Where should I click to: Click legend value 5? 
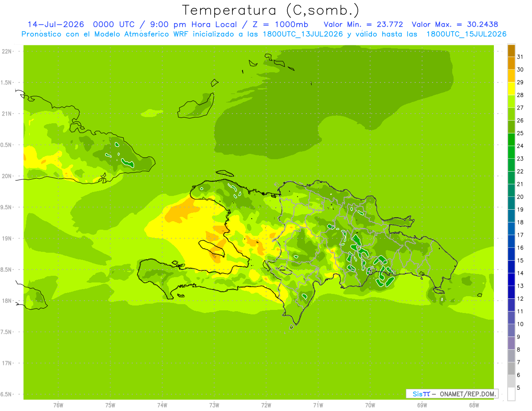[519, 388]
